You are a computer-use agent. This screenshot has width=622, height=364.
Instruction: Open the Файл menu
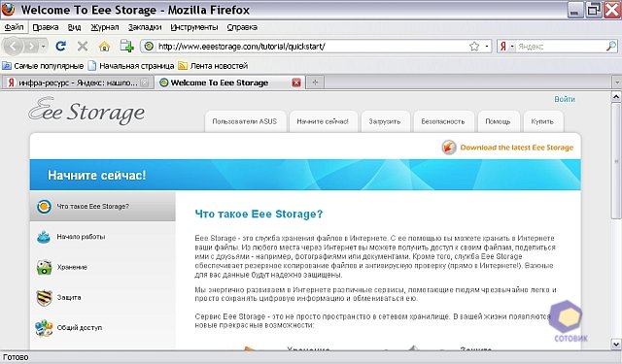point(14,27)
